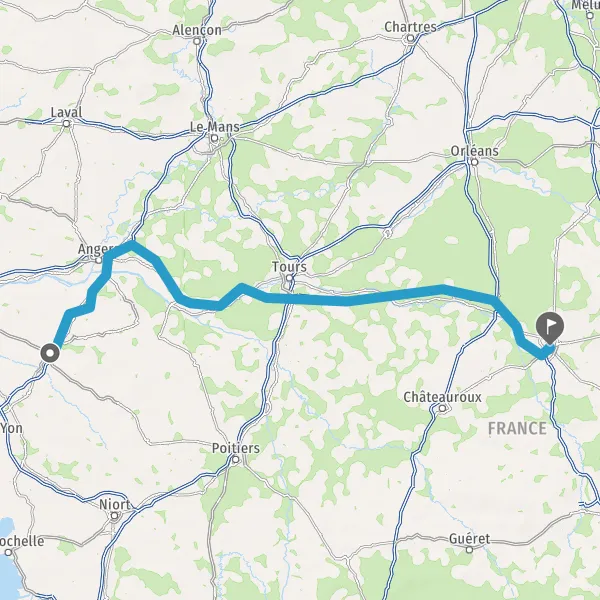Click the destination flag marker
The image size is (600, 600).
(x=549, y=328)
